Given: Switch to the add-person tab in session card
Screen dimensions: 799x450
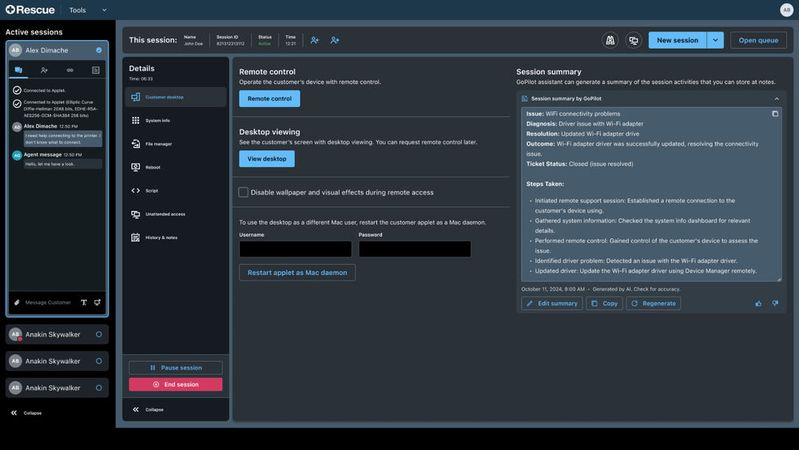Looking at the screenshot, I should [44, 70].
